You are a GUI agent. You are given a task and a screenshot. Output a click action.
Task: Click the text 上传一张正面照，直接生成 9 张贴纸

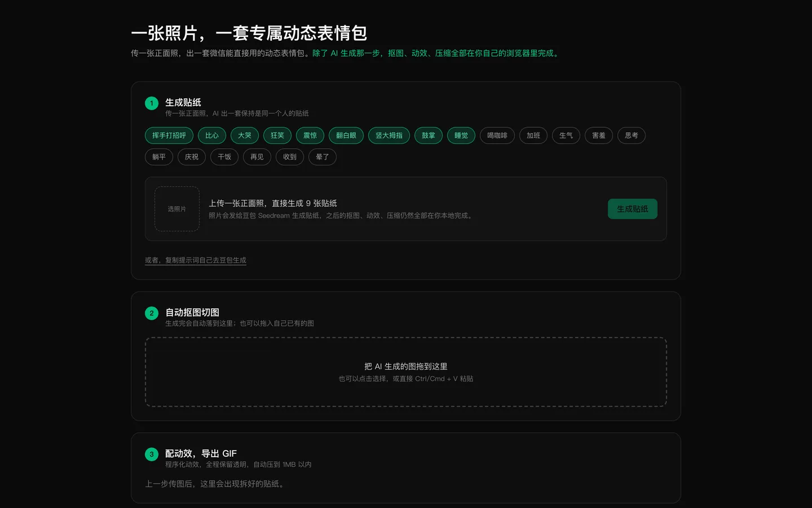tap(273, 203)
